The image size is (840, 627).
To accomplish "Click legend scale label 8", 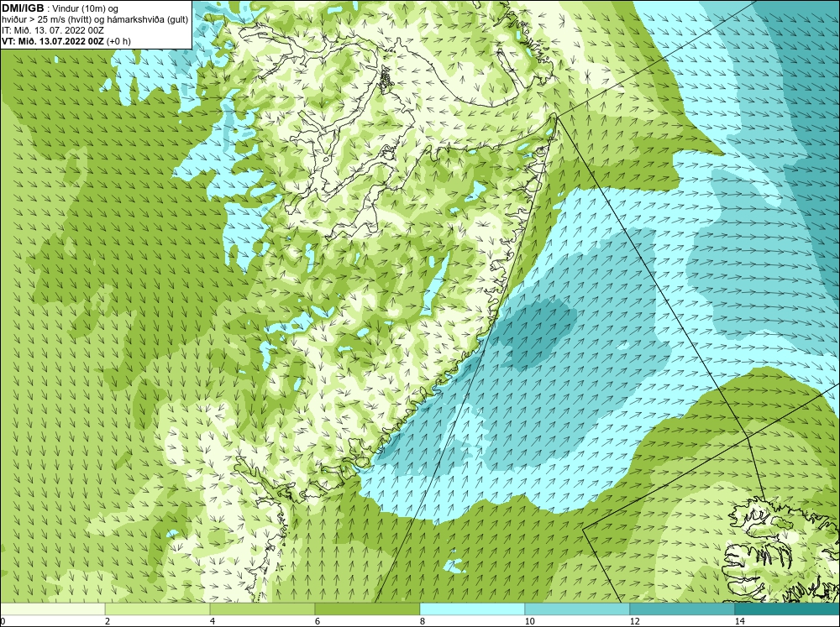I will [x=423, y=621].
